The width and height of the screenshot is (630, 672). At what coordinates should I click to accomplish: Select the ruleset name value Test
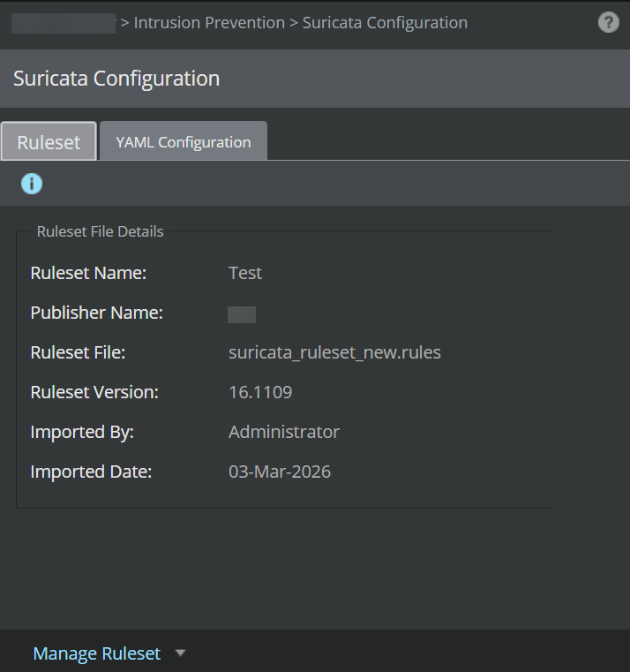pyautogui.click(x=245, y=273)
